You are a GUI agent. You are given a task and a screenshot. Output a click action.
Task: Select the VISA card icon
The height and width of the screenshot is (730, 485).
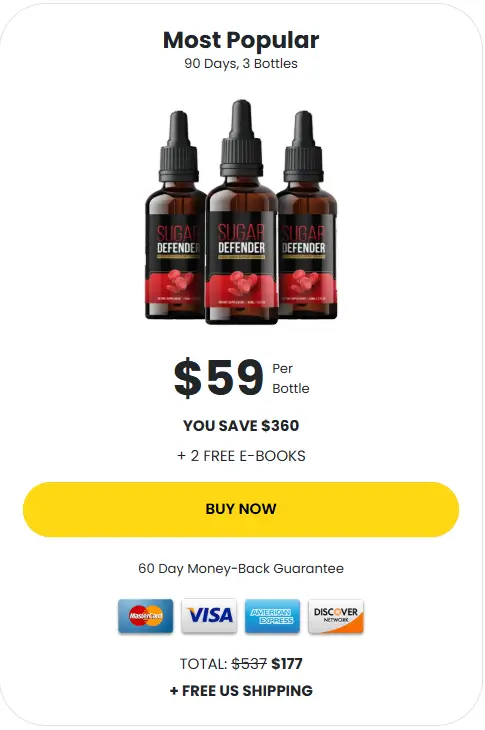click(x=209, y=616)
